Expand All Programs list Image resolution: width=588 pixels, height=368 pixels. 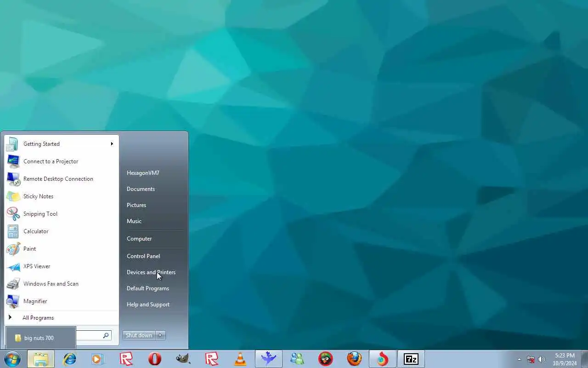(62, 318)
